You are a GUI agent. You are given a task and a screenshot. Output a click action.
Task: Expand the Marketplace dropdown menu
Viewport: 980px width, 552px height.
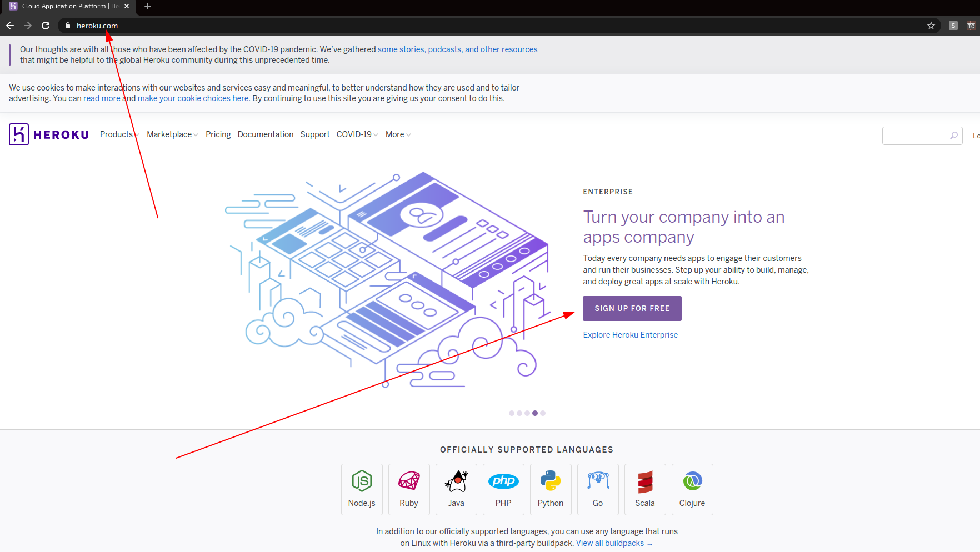pos(172,134)
